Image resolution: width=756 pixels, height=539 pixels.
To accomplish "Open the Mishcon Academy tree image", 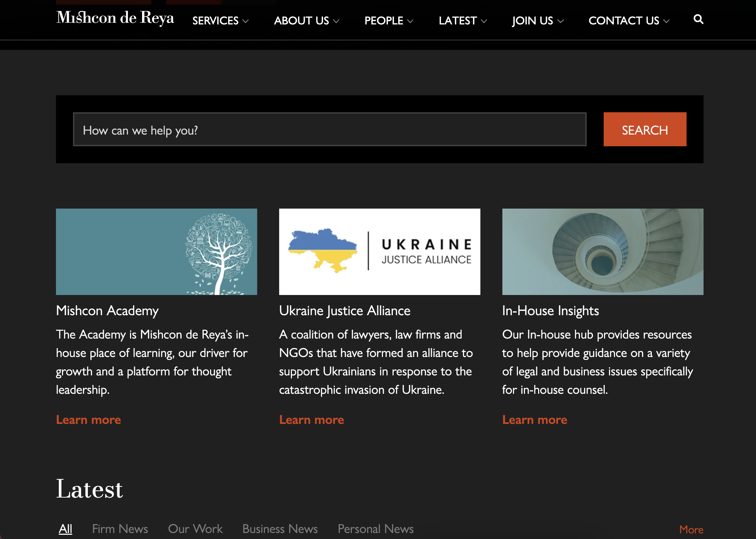I will [x=156, y=252].
